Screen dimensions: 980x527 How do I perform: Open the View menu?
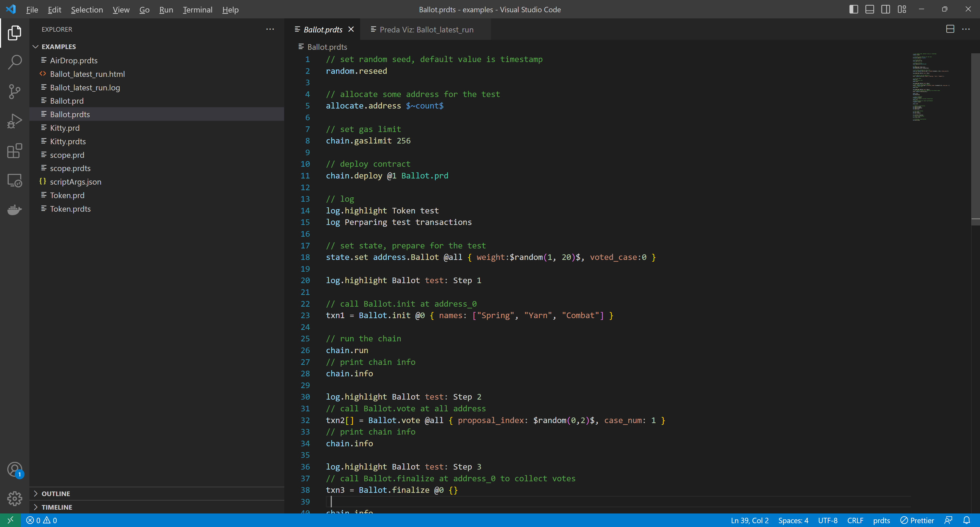[x=121, y=9]
